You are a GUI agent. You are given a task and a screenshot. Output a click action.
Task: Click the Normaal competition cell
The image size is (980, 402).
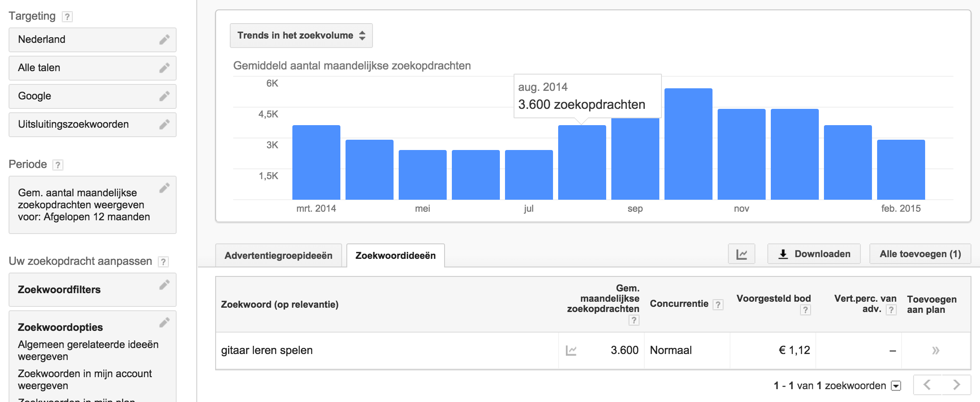click(x=671, y=351)
